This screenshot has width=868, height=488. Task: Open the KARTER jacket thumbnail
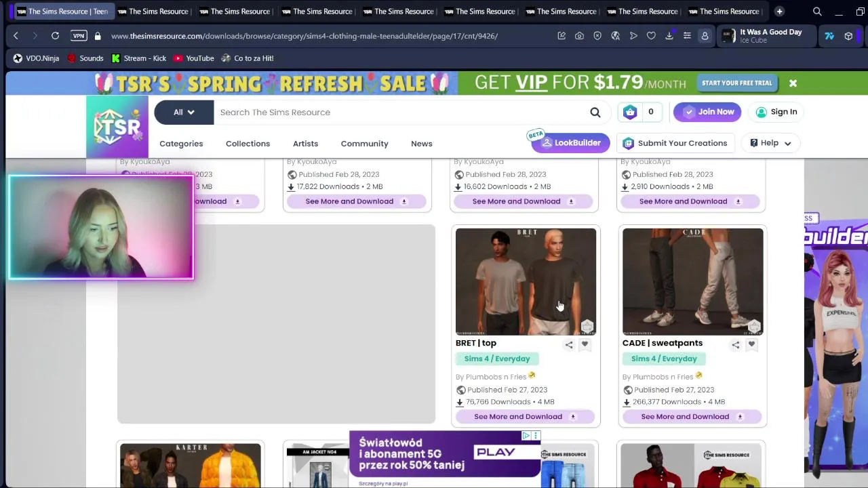(191, 465)
